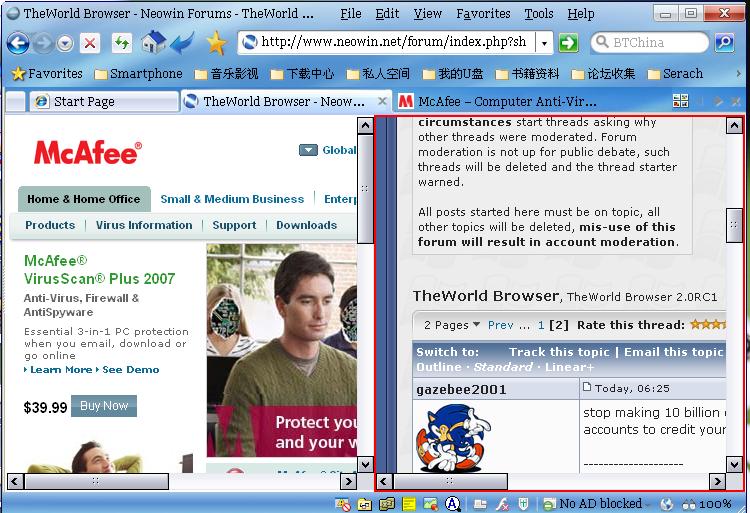Click the grayed Forward arrow button
The height and width of the screenshot is (513, 750).
pyautogui.click(x=44, y=44)
